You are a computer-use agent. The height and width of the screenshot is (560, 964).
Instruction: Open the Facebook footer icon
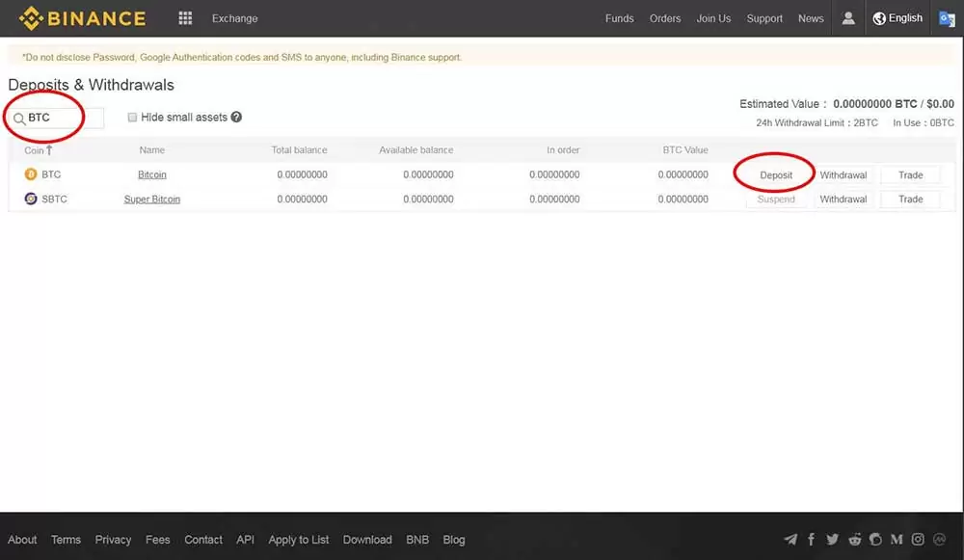(811, 540)
